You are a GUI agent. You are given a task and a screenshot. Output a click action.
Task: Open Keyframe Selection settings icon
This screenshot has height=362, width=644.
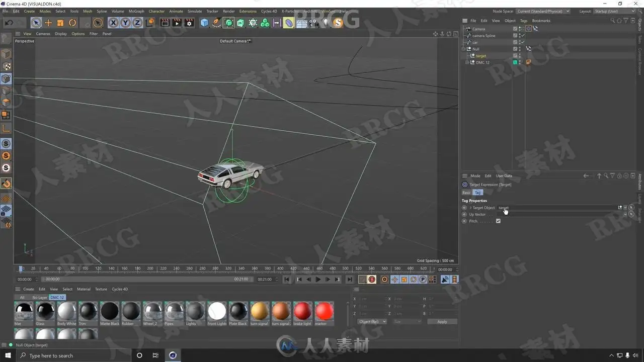pyautogui.click(x=385, y=280)
